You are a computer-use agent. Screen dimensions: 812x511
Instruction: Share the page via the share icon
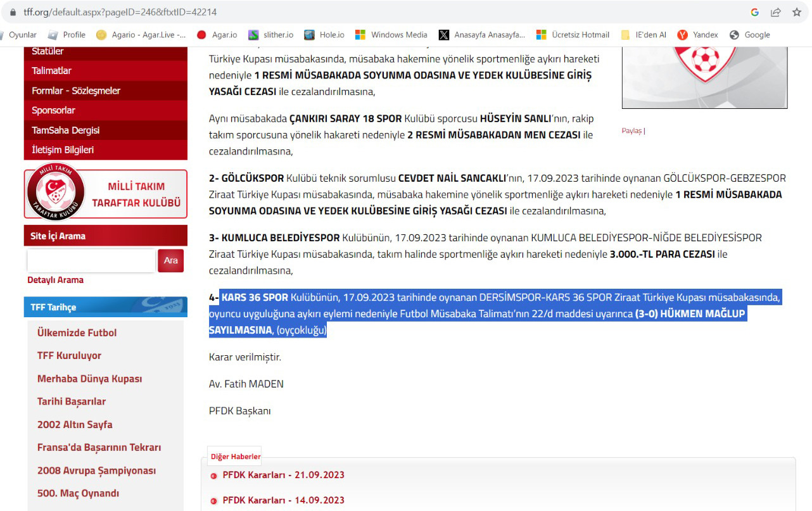[x=776, y=11]
